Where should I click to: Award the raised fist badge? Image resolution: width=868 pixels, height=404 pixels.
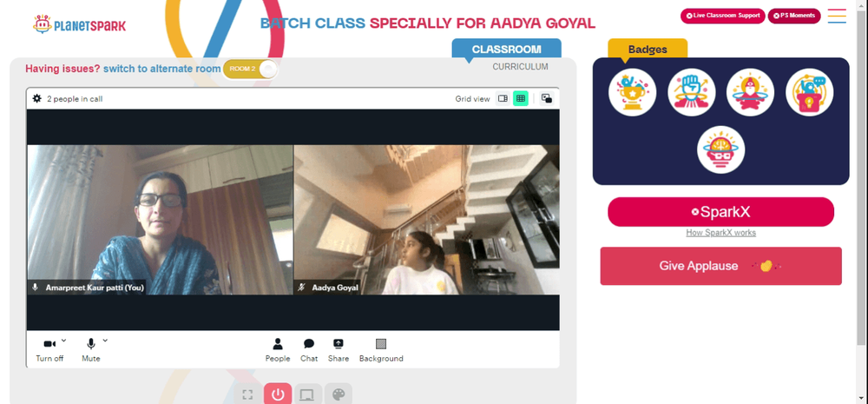(x=692, y=92)
